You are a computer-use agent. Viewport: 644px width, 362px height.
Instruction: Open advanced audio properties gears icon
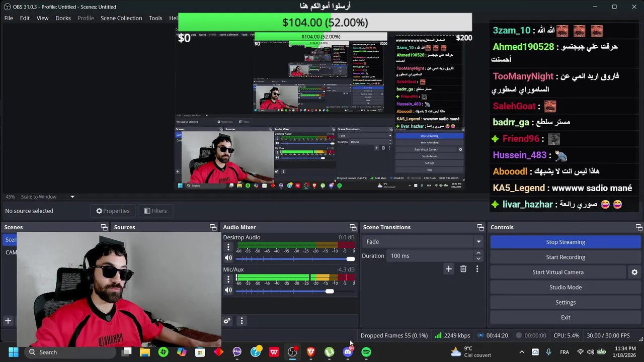coord(227,321)
